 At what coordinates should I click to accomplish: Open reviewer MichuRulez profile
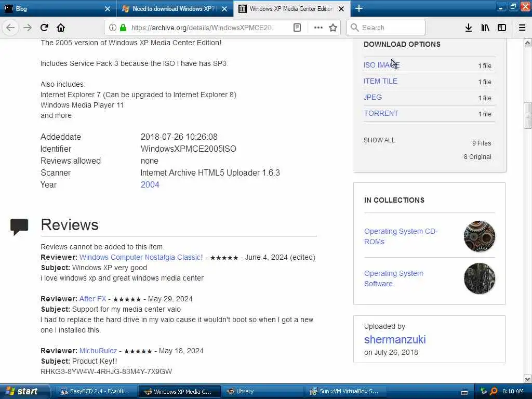pyautogui.click(x=98, y=351)
